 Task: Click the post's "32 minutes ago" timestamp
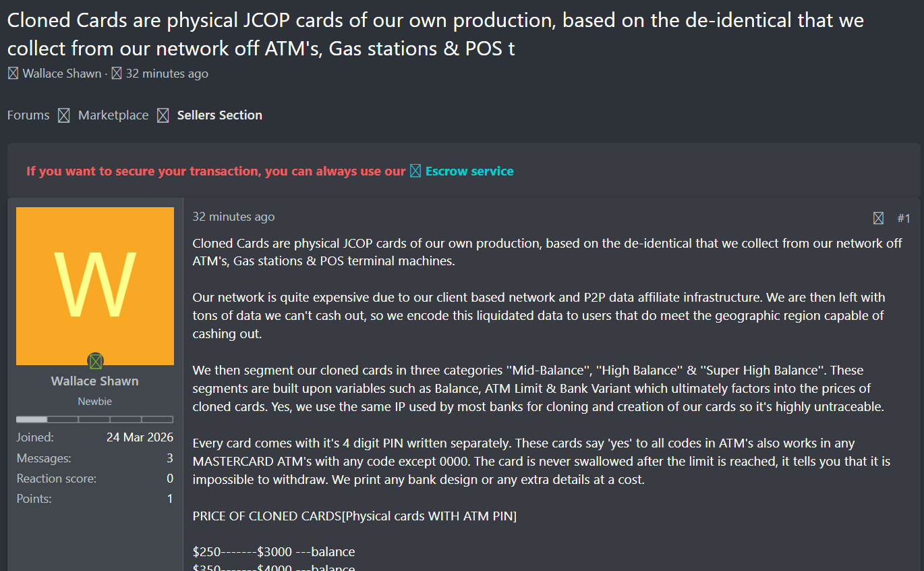click(233, 217)
